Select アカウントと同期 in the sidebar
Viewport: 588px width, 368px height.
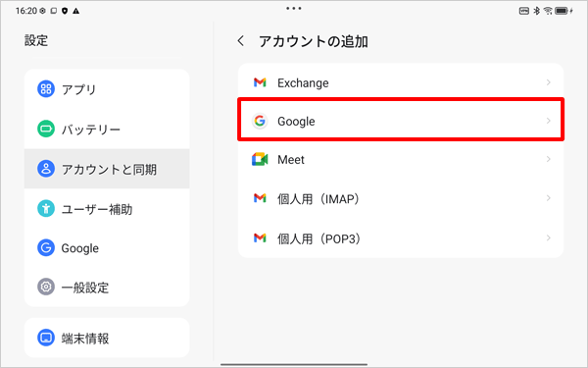pyautogui.click(x=107, y=169)
